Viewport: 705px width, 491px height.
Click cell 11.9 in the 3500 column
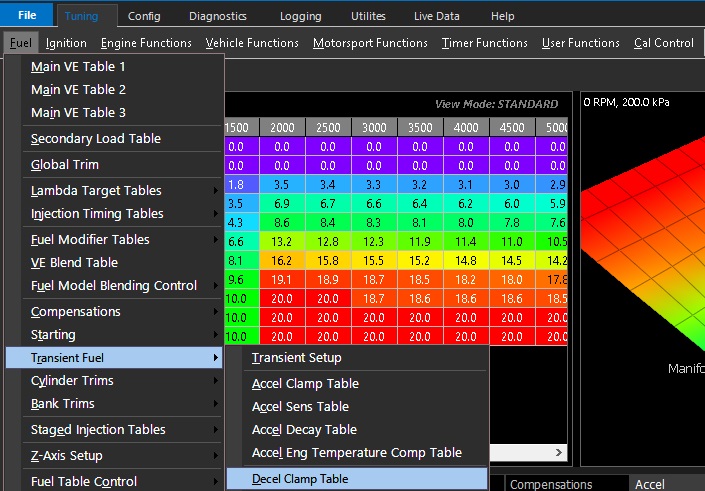420,242
